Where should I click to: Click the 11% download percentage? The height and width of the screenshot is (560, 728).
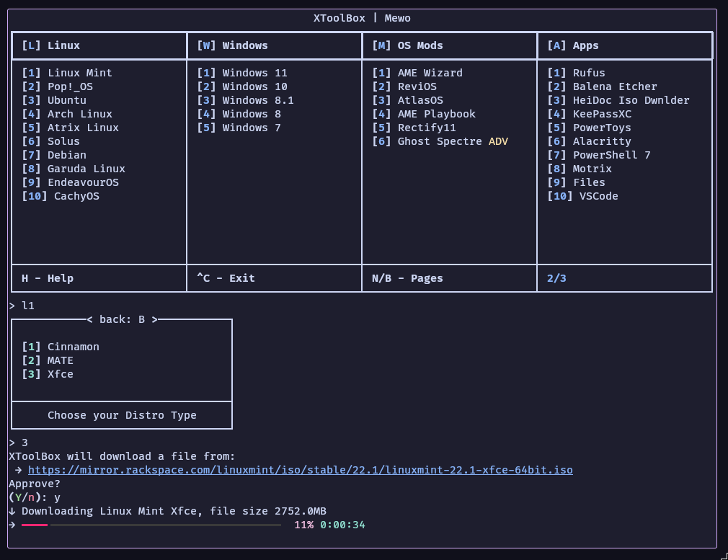point(303,525)
